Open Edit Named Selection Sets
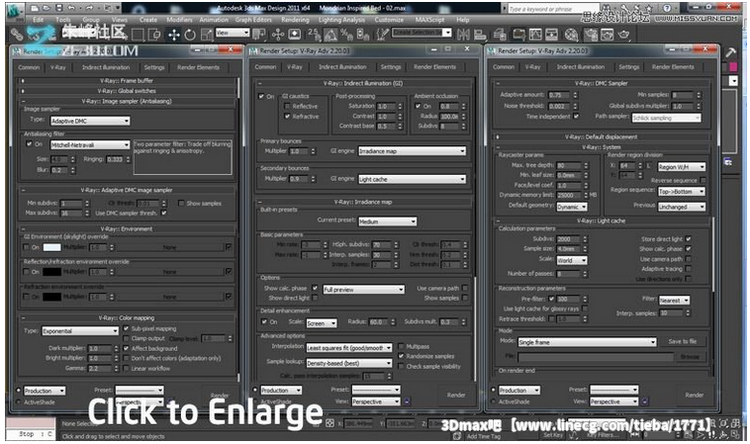 coord(382,34)
